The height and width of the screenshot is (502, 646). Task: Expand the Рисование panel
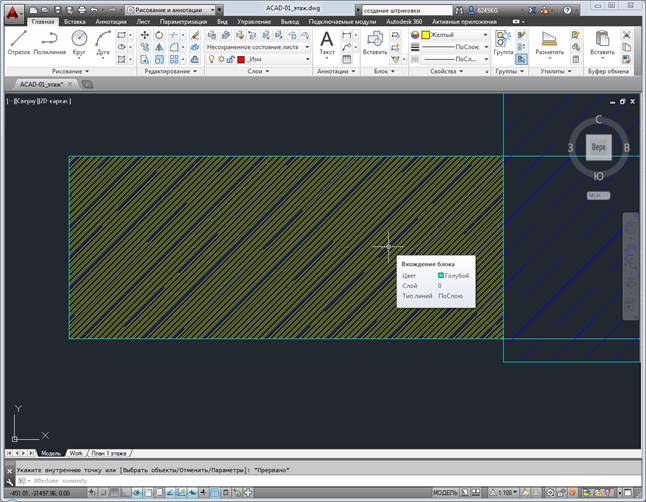pyautogui.click(x=70, y=71)
